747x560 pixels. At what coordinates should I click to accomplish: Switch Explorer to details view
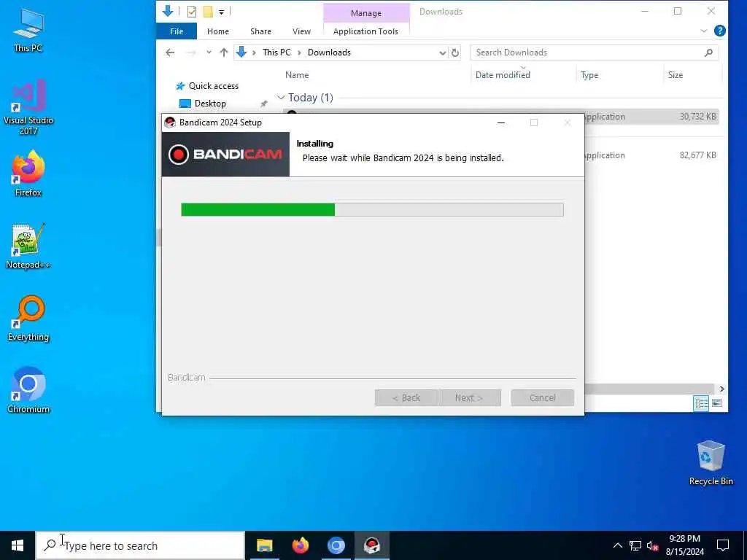coord(701,403)
